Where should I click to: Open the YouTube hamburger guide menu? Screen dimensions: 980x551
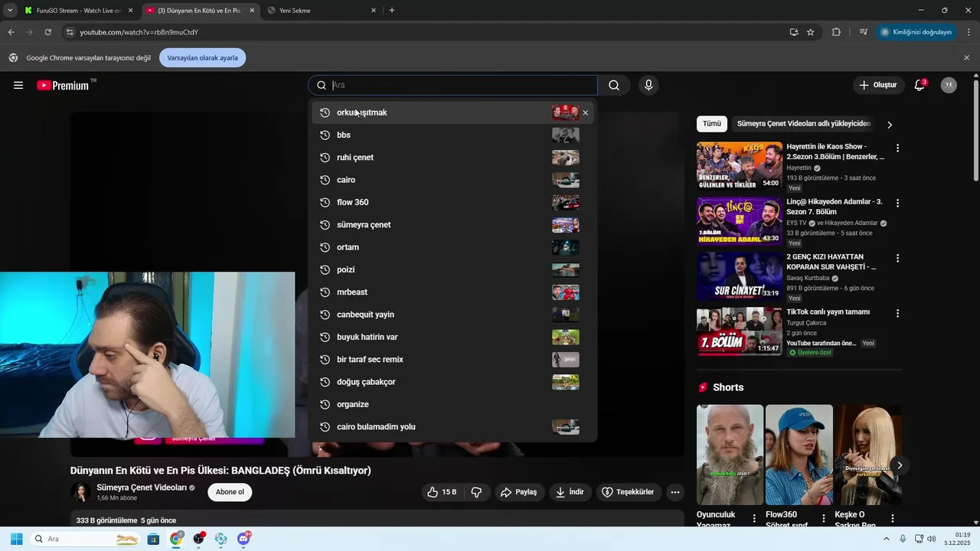tap(18, 85)
